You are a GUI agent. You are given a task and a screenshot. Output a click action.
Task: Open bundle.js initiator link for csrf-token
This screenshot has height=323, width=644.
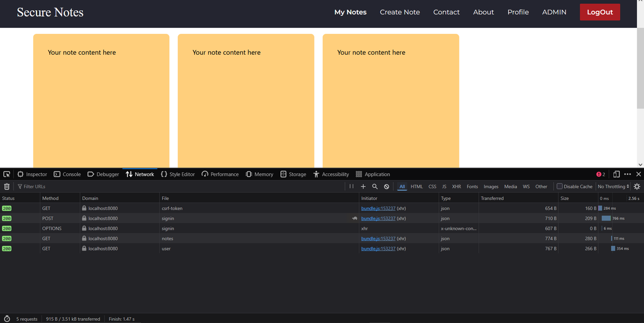tap(378, 208)
